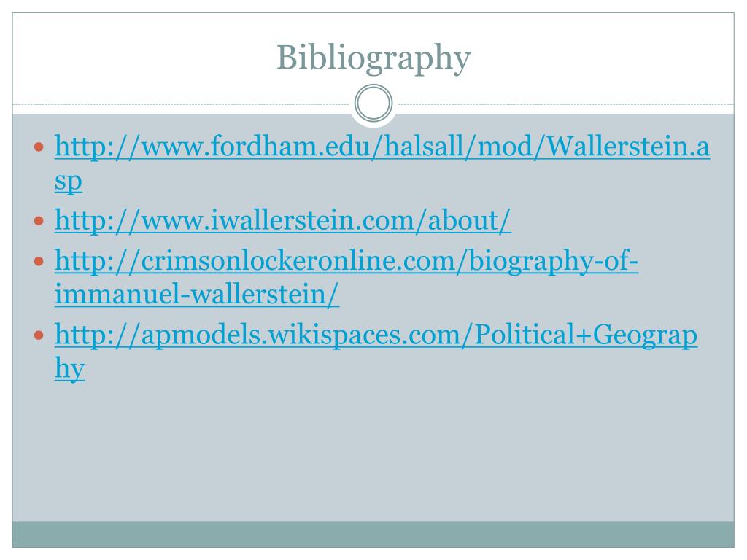Viewport: 747px width, 560px height.
Task: Select the Bibliography slide title
Action: pyautogui.click(x=373, y=58)
